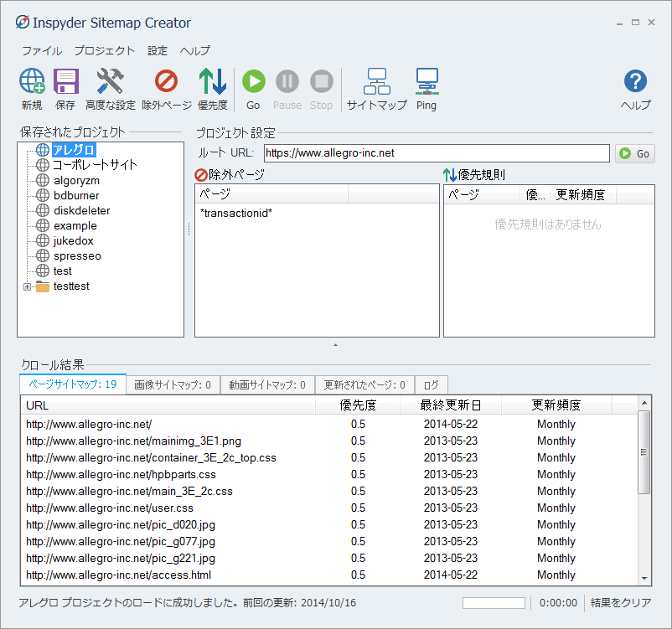This screenshot has height=629, width=672.
Task: Click the 保存 (Save) floppy disk icon
Action: tap(65, 81)
